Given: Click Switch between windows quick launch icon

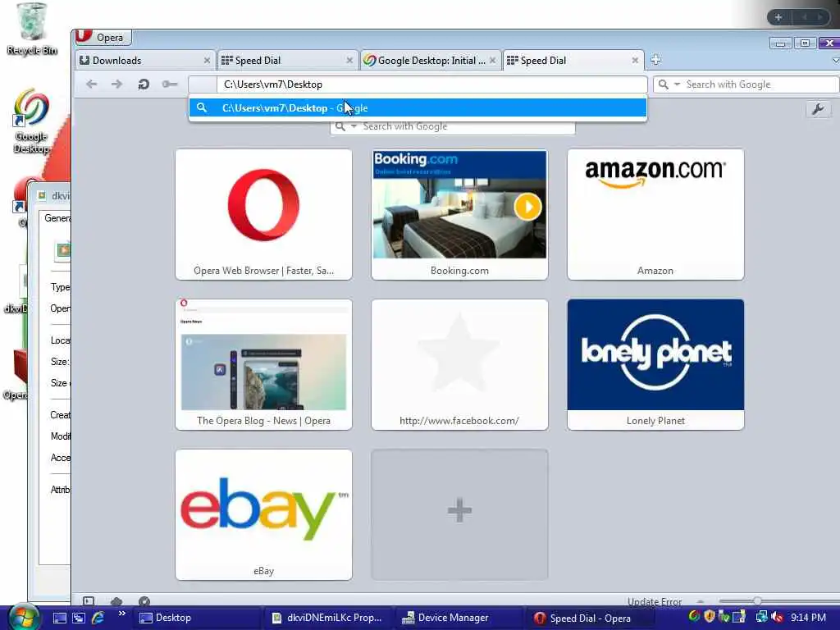Looking at the screenshot, I should tap(79, 618).
